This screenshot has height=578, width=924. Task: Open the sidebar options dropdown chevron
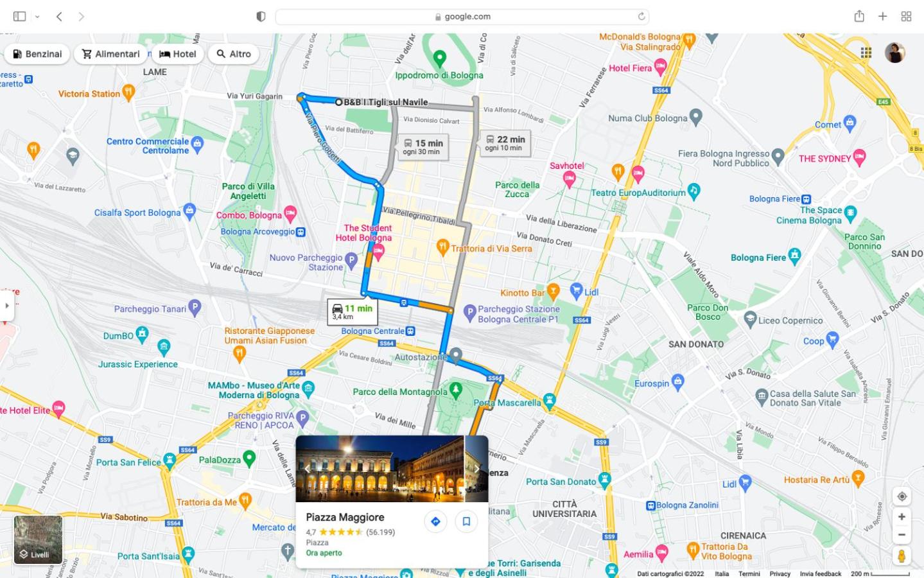[x=37, y=17]
